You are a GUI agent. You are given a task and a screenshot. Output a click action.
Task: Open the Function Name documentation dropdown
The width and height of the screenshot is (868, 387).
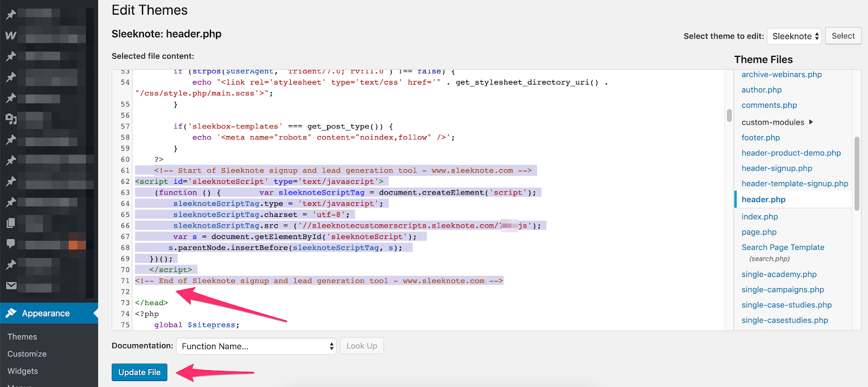[x=257, y=346]
